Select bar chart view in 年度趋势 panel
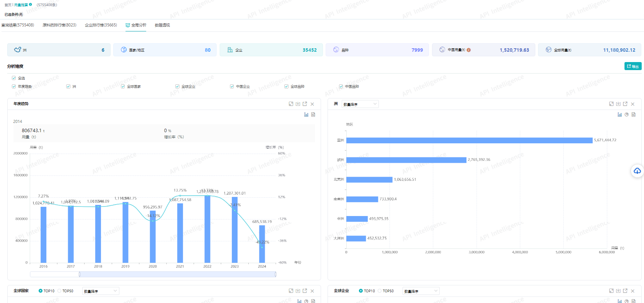Viewport: 644px width, 303px height. (x=306, y=115)
